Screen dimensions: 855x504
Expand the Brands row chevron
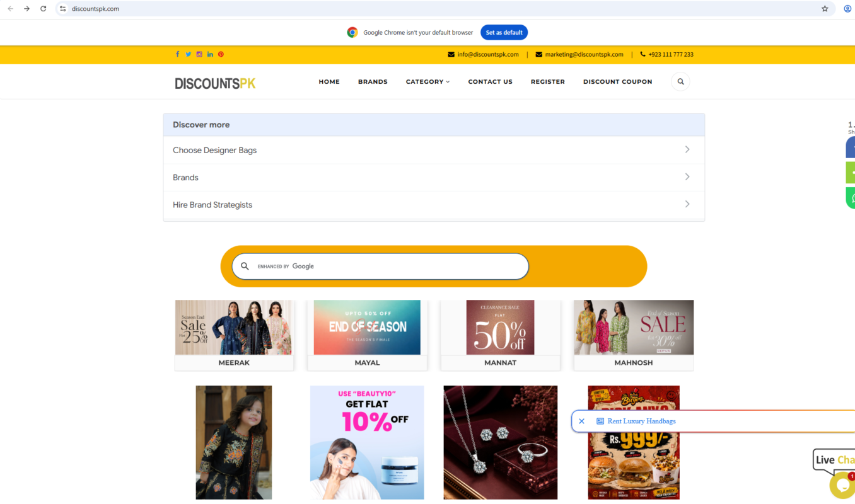point(687,177)
